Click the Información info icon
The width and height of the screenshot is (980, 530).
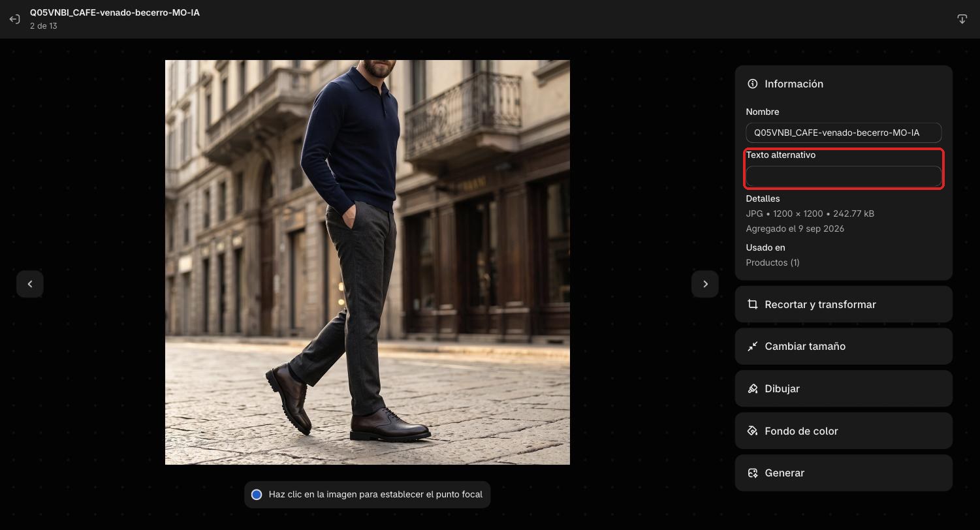coord(753,84)
